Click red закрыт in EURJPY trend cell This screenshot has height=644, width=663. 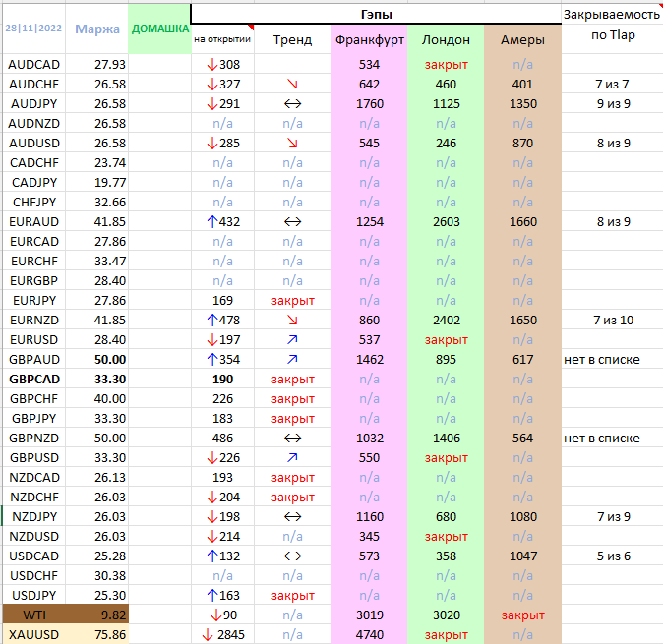(292, 300)
